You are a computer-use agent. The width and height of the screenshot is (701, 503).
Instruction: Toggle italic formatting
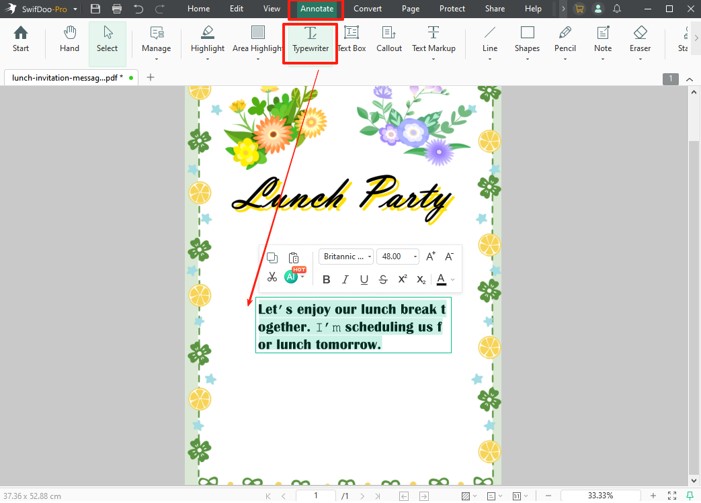[x=345, y=279]
